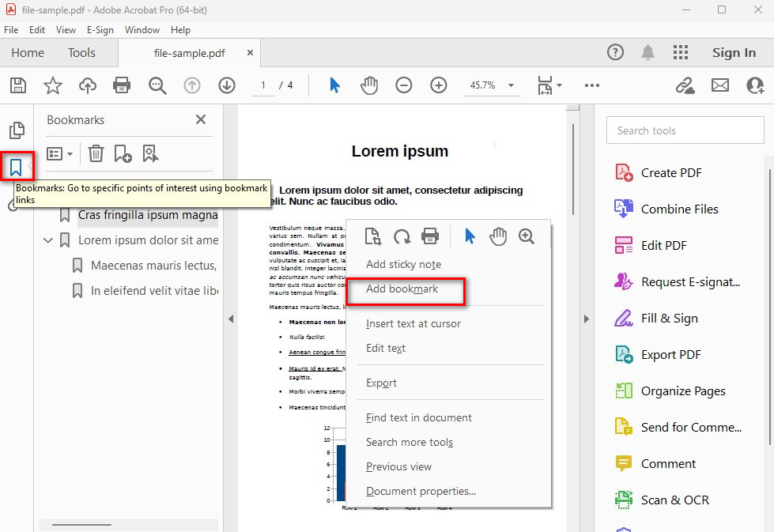Delete selected bookmark with trash icon

point(96,153)
